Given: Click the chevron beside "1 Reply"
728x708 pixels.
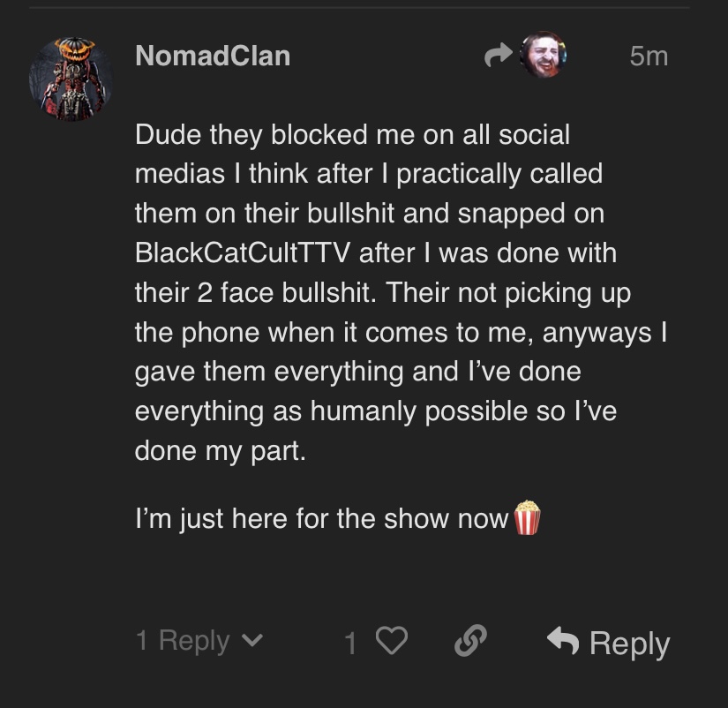Looking at the screenshot, I should click(x=252, y=641).
